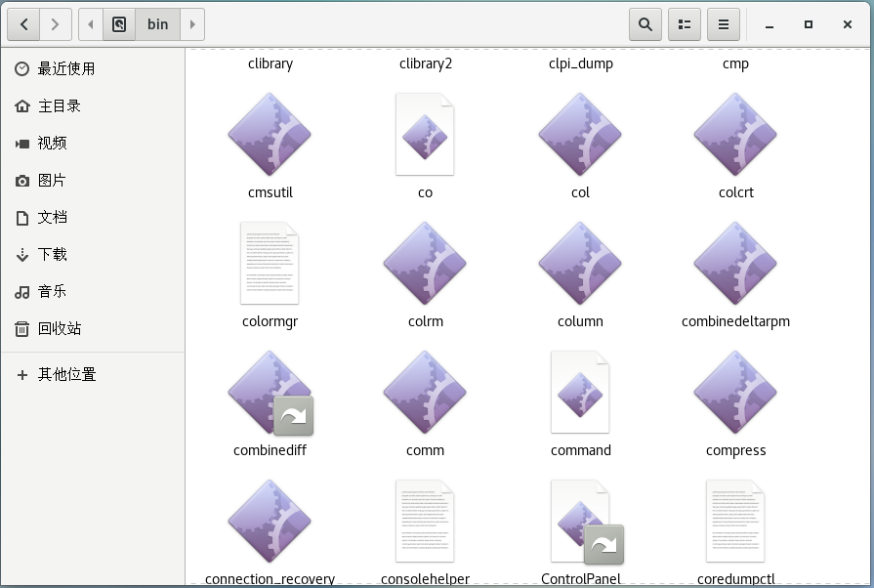Click the clibrary file name
Viewport: 874px width, 588px height.
coord(271,63)
